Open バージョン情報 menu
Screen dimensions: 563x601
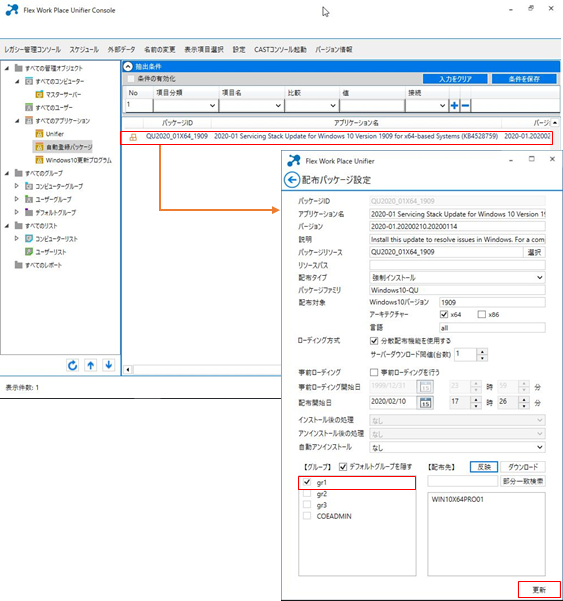(334, 49)
